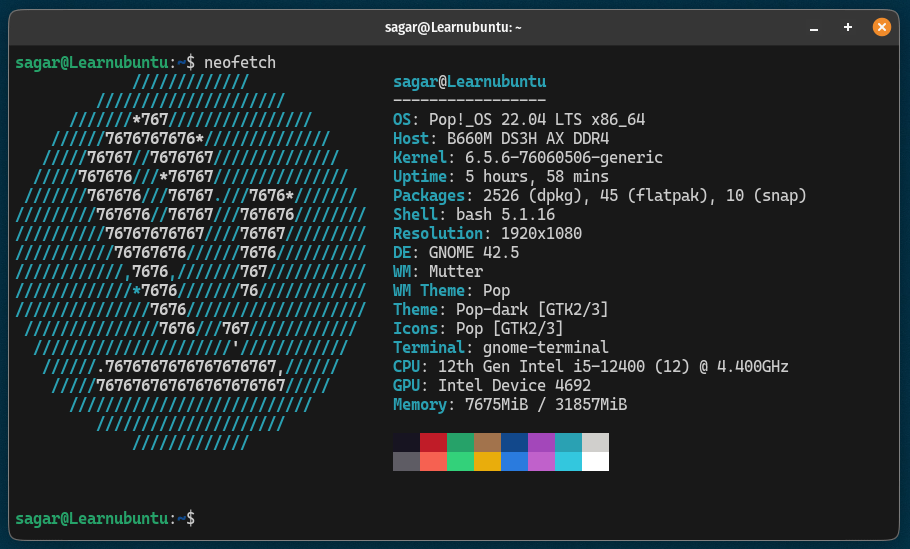Select the Host value 'B660M DS3H AX DDR4'

(528, 139)
